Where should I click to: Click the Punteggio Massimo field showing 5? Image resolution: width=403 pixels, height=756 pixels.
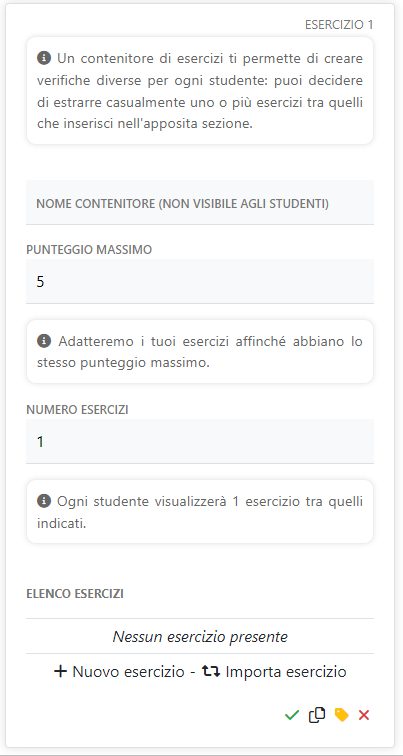[x=200, y=281]
